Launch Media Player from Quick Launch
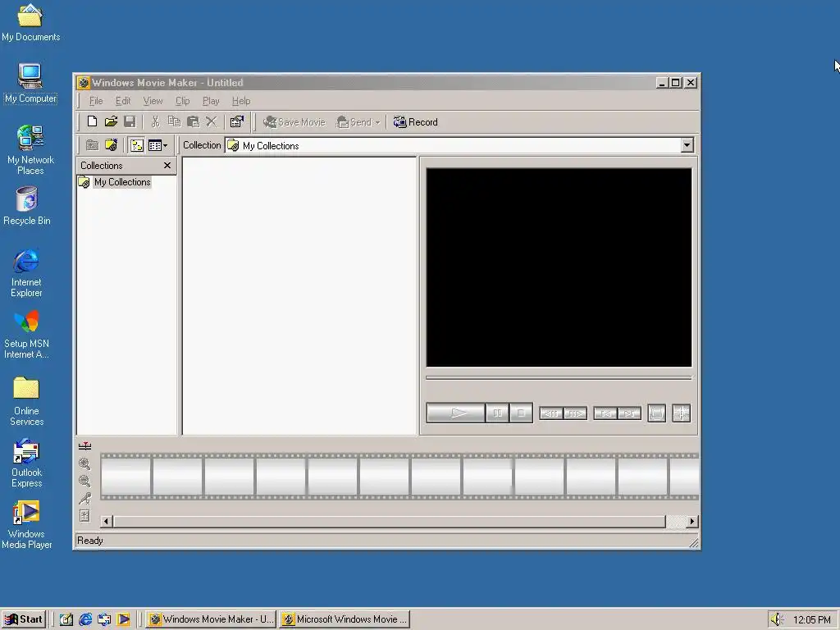Screen dimensions: 840x630 [x=123, y=619]
